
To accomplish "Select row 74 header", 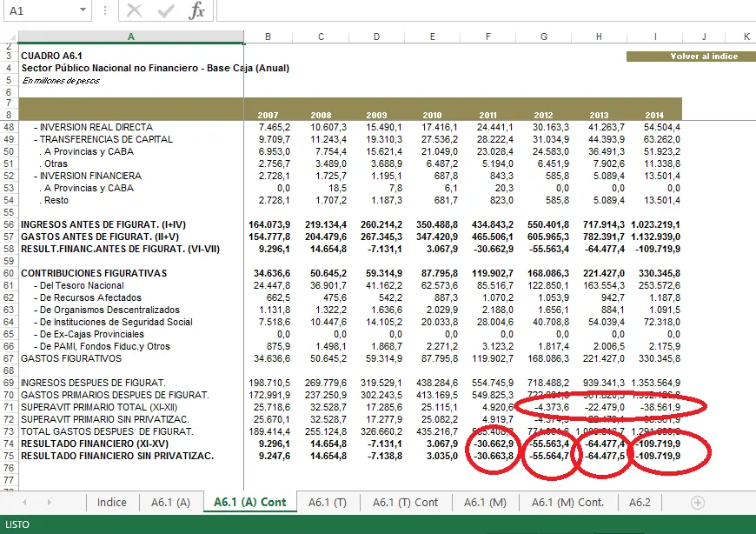I will point(9,443).
